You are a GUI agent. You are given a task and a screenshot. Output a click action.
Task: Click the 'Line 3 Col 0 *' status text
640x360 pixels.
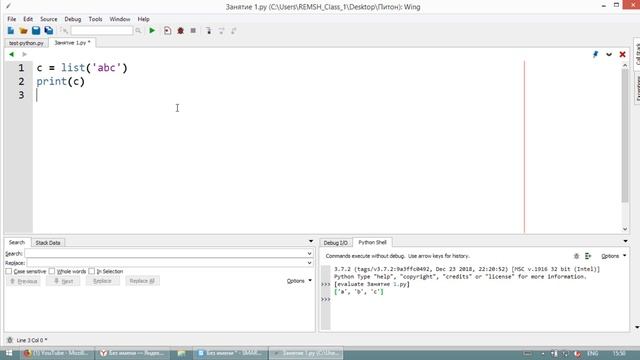pos(32,340)
